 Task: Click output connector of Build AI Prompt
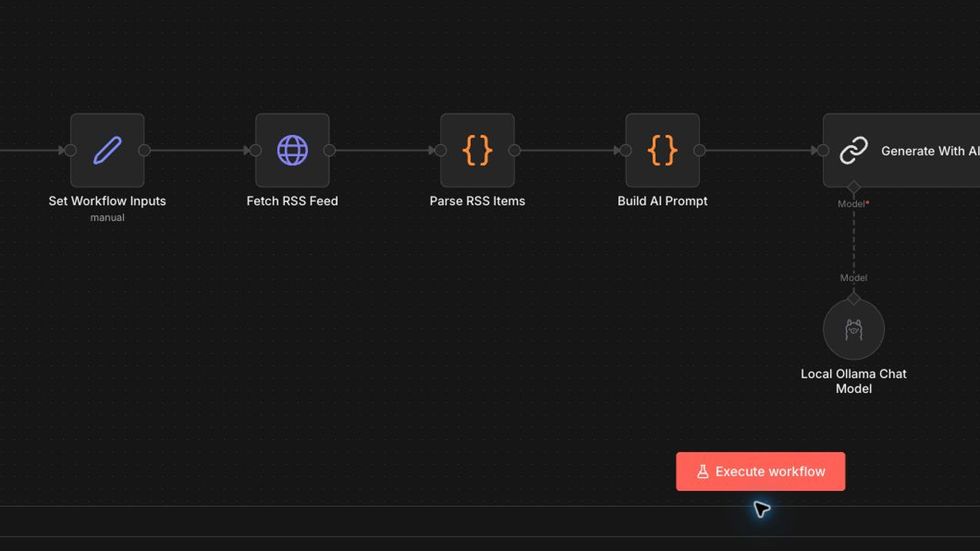click(x=700, y=150)
